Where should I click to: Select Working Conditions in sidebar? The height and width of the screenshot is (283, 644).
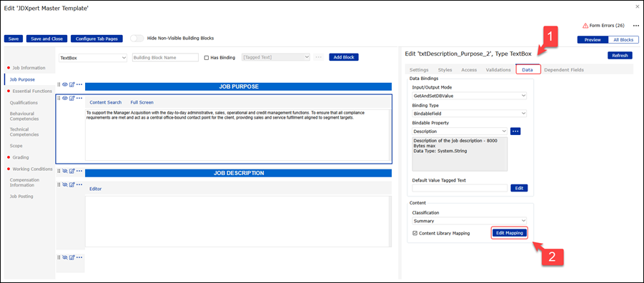[x=32, y=169]
